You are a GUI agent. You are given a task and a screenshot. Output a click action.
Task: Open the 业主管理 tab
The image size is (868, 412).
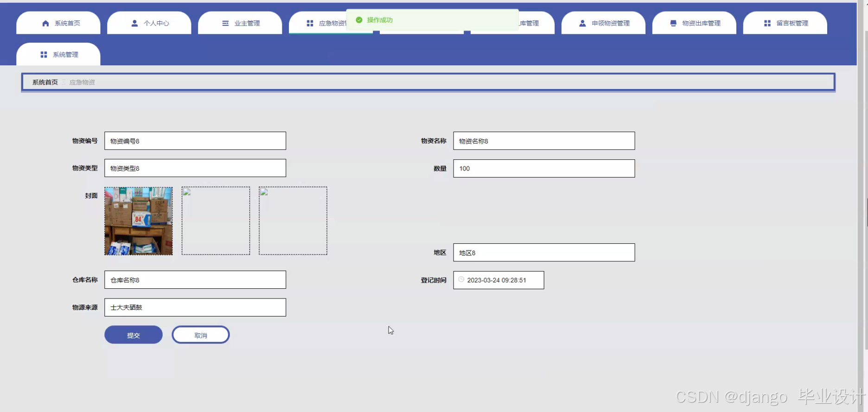(x=240, y=23)
